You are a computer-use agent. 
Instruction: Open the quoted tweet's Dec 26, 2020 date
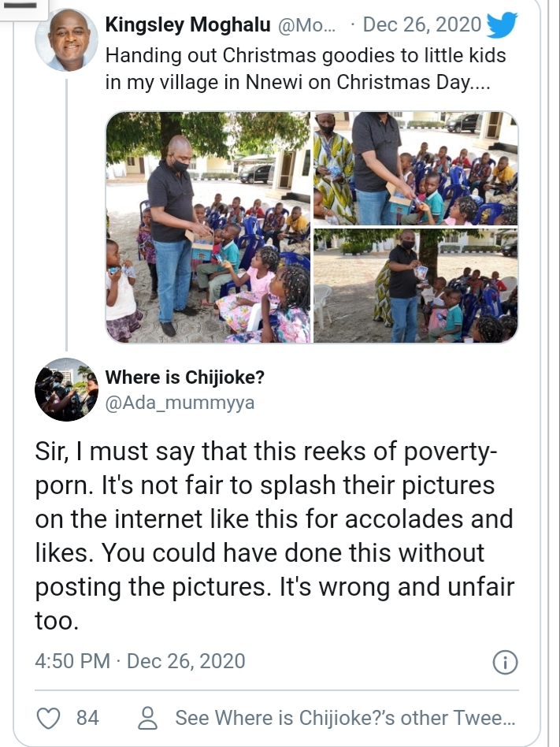click(x=421, y=25)
